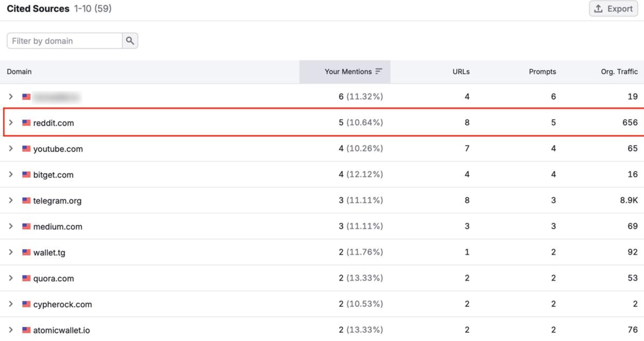
Task: Expand the medium.com row
Action: (x=11, y=226)
